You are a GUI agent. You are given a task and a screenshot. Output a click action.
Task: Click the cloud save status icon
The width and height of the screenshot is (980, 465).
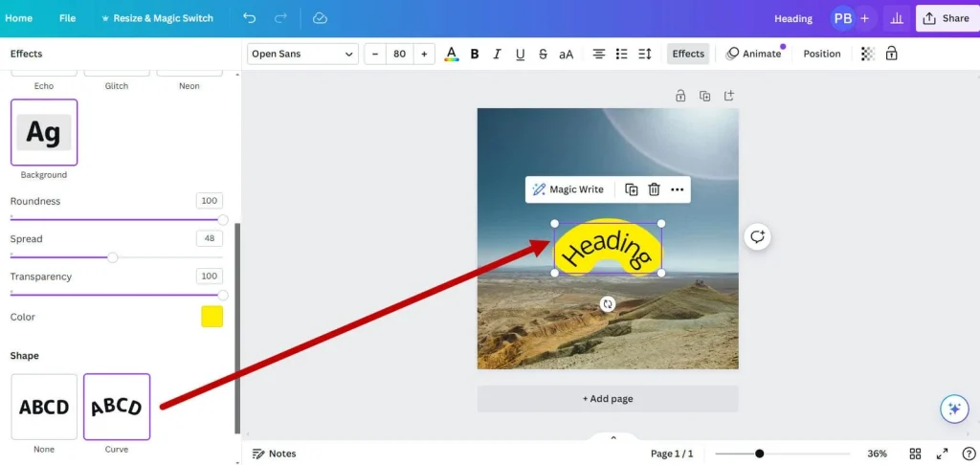320,18
